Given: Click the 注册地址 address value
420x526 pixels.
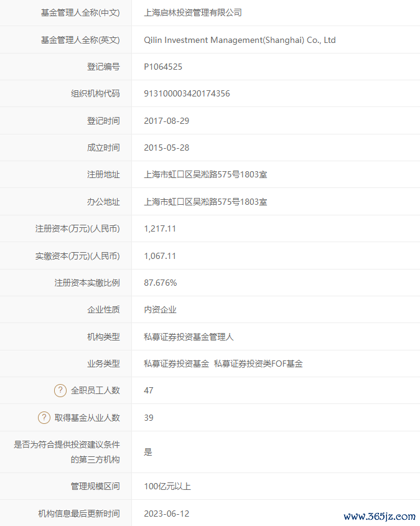Looking at the screenshot, I should (x=205, y=174).
